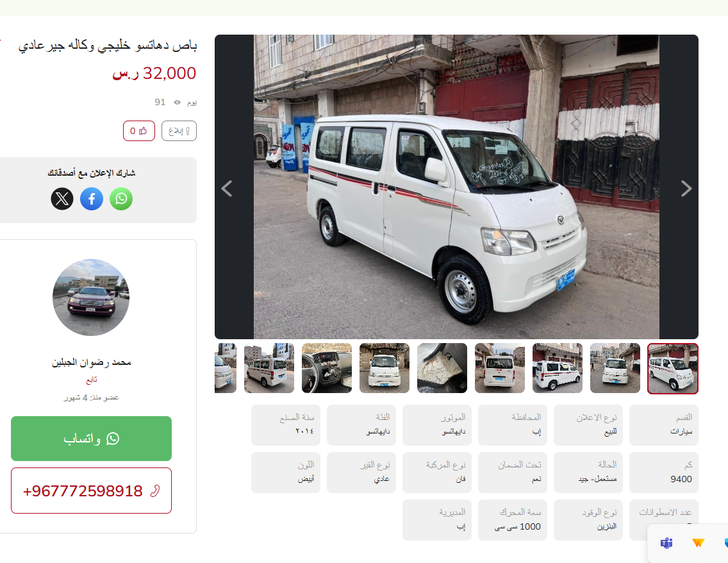The image size is (728, 563).
Task: Select the highlighted first van thumbnail
Action: 673,368
